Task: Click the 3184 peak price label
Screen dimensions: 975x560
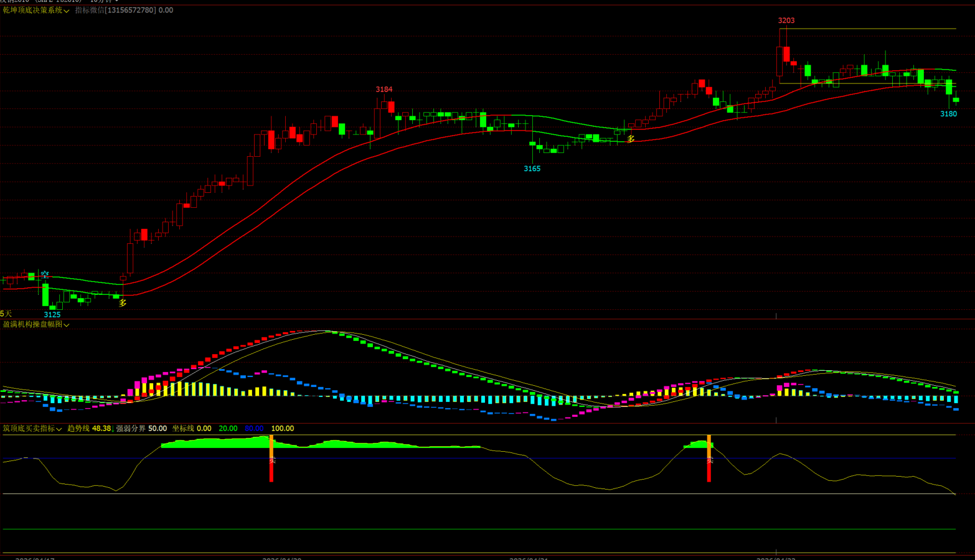Action: coord(384,90)
